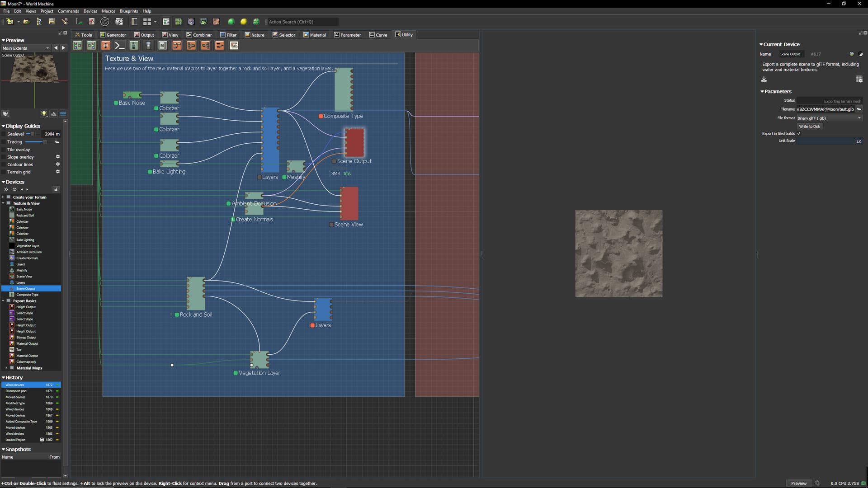Viewport: 868px width, 488px height.
Task: Click the Write to Disk button
Action: [x=809, y=127]
